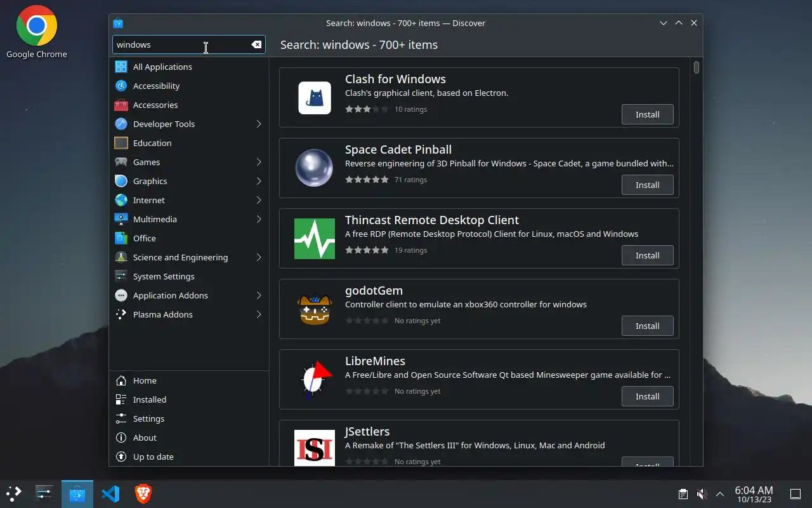Image resolution: width=812 pixels, height=508 pixels.
Task: Show hidden system tray icons
Action: tap(720, 494)
